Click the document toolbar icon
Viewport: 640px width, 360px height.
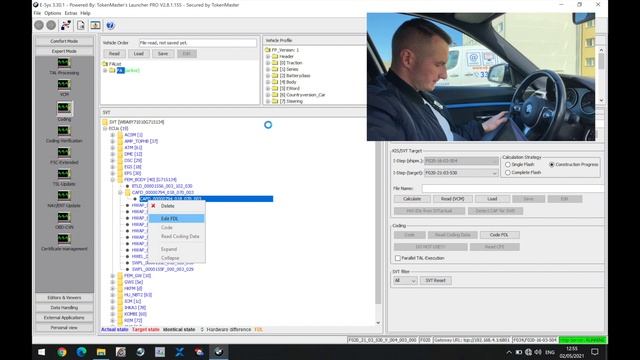(x=81, y=25)
